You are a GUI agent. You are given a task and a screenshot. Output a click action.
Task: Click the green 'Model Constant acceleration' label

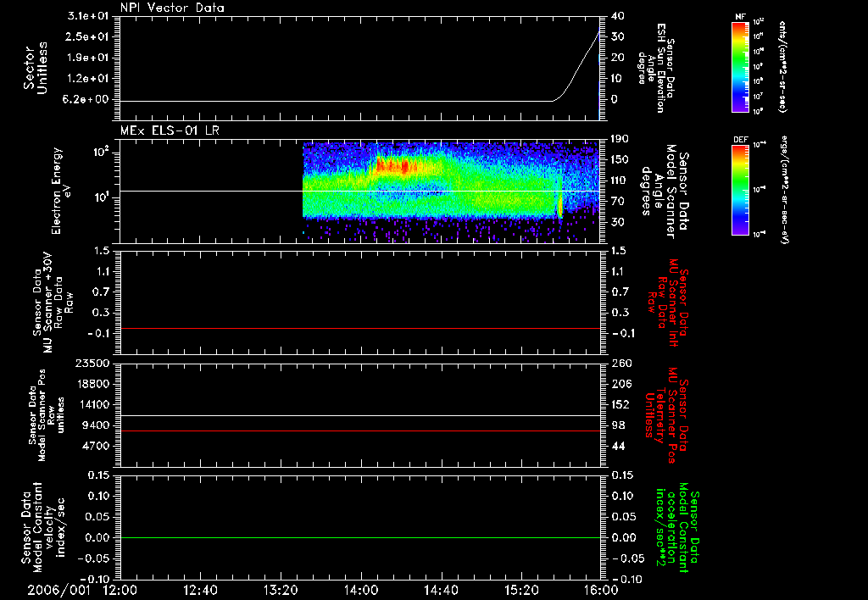[676, 529]
